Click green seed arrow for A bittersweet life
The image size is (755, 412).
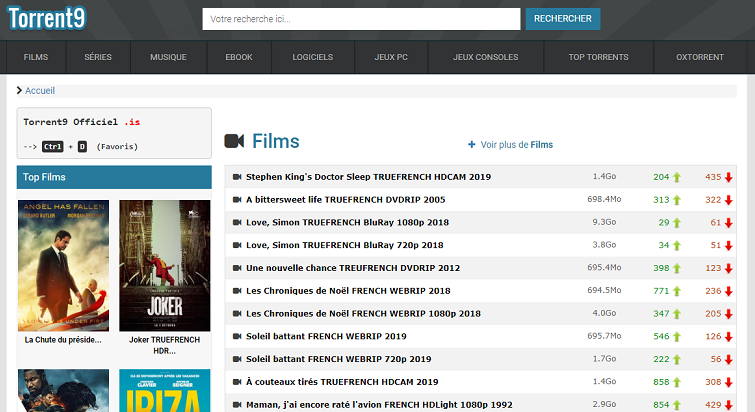[x=677, y=200]
